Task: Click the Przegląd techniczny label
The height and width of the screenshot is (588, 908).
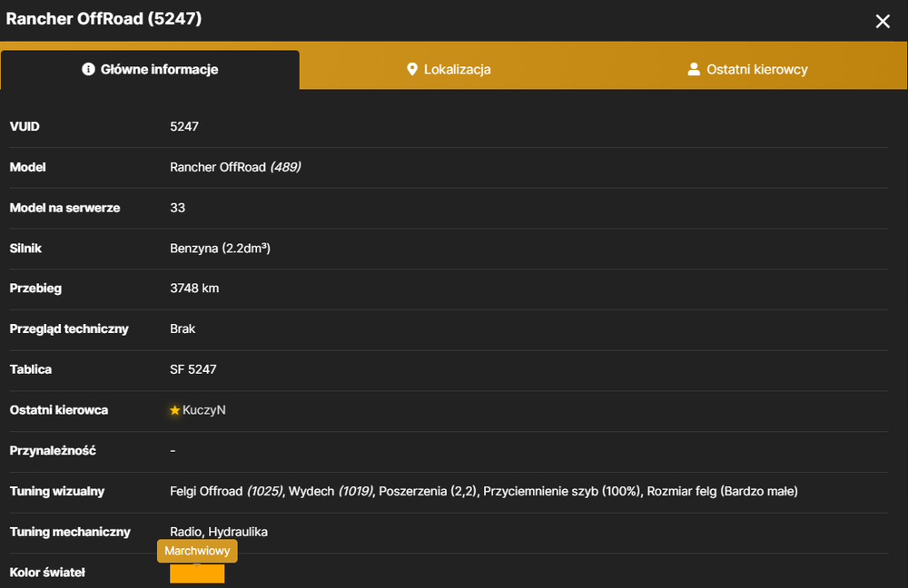Action: click(69, 328)
